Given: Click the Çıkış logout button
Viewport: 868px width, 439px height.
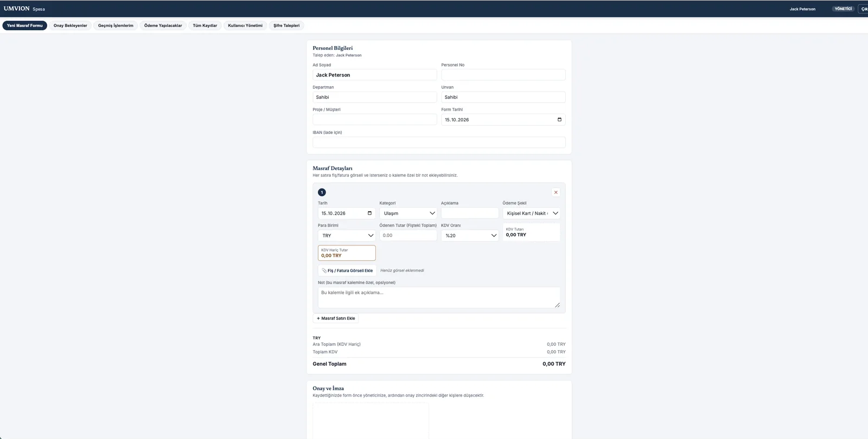Looking at the screenshot, I should 863,9.
